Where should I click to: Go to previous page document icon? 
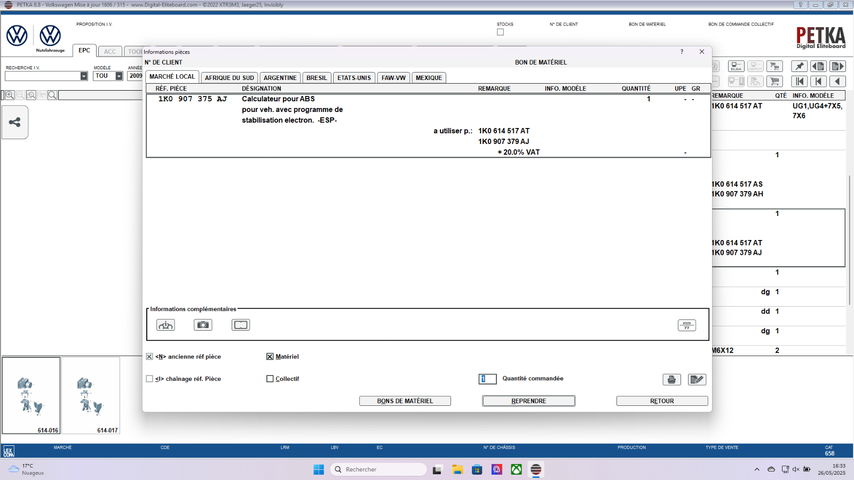(x=818, y=66)
